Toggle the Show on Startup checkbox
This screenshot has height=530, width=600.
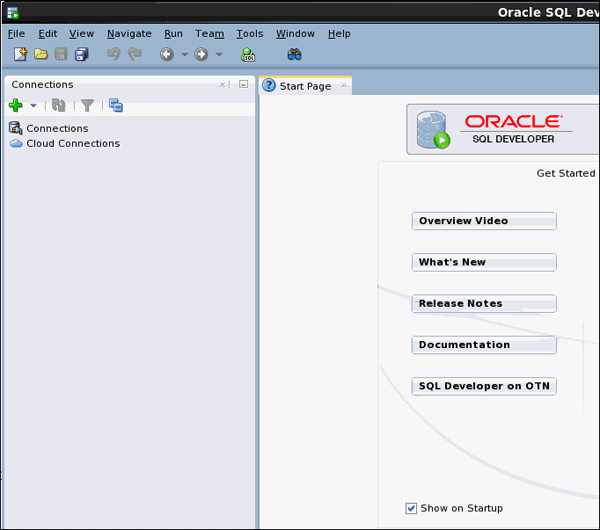coord(411,508)
